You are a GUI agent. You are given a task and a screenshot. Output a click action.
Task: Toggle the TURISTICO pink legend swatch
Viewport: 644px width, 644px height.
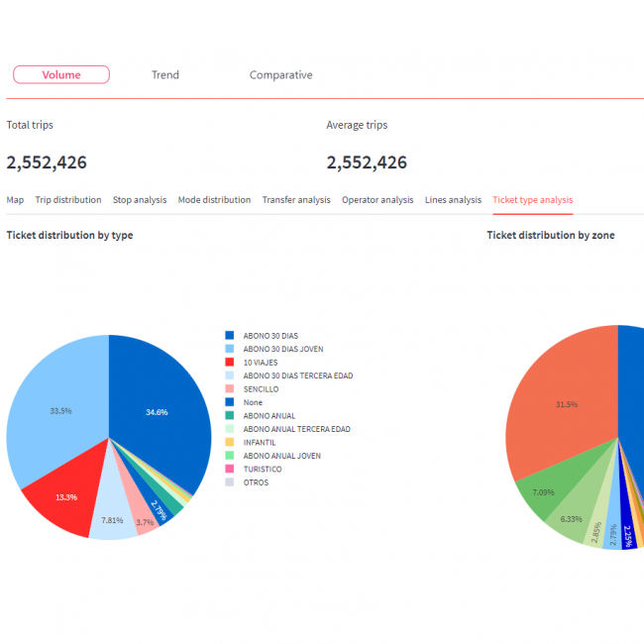pos(230,470)
